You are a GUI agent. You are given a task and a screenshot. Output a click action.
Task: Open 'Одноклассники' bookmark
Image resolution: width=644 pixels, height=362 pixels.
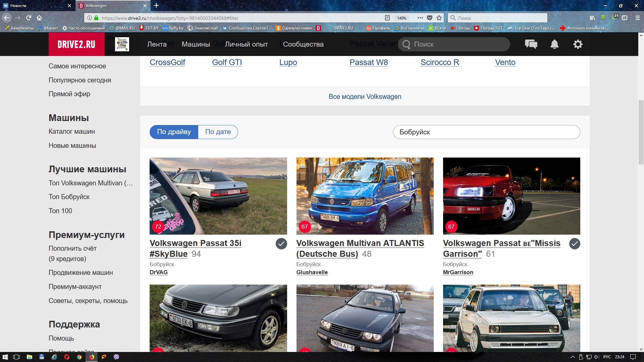point(294,28)
